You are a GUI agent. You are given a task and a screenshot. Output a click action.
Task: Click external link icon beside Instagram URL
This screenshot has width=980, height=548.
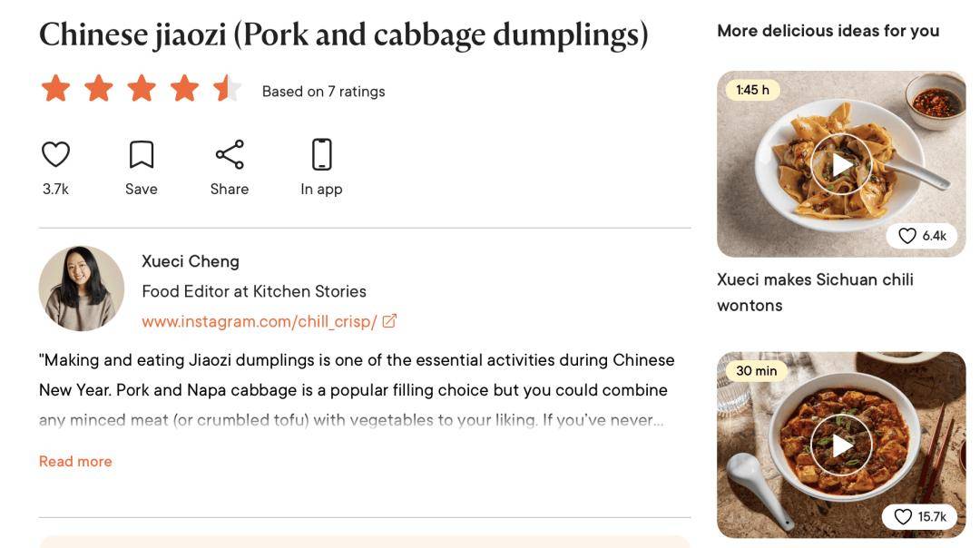click(389, 320)
